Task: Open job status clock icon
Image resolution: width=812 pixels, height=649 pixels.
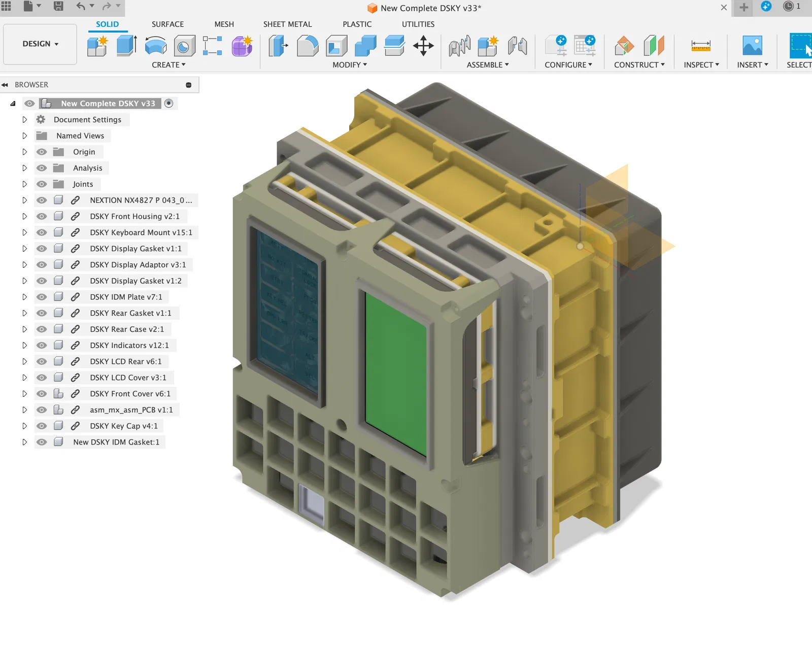Action: click(788, 6)
